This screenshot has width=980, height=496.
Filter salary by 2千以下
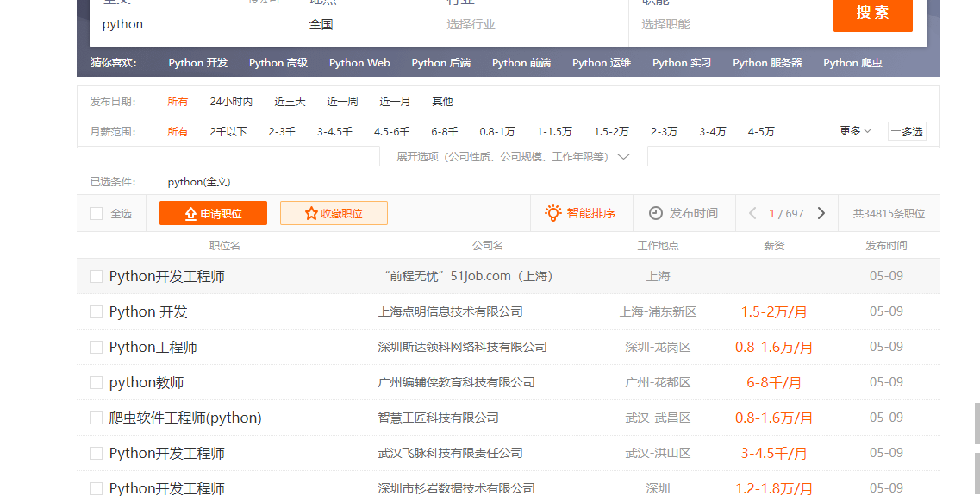point(228,131)
